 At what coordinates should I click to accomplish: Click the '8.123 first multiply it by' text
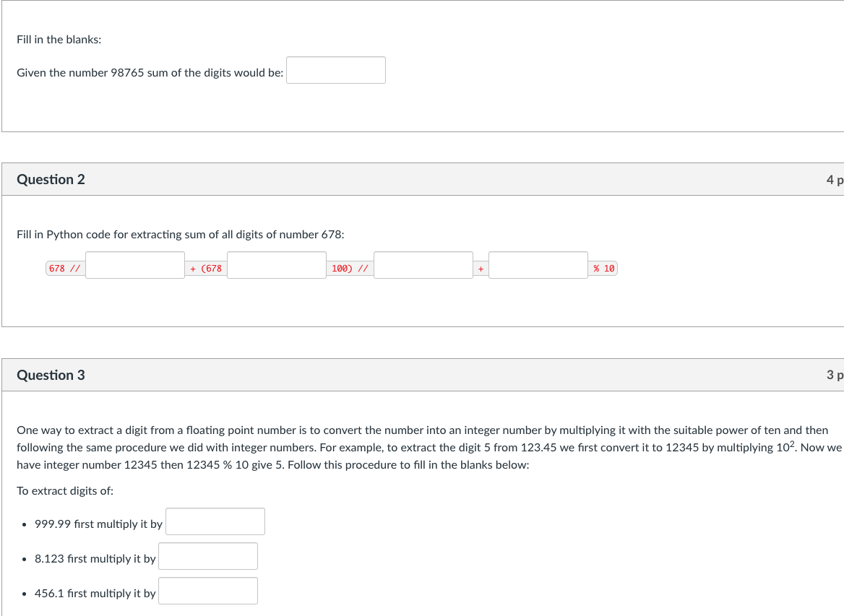[x=95, y=559]
